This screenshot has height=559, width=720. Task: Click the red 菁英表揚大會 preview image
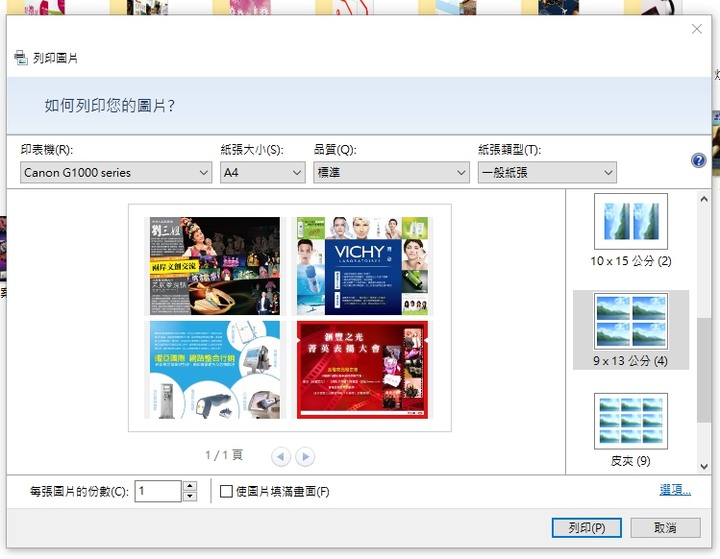[363, 370]
